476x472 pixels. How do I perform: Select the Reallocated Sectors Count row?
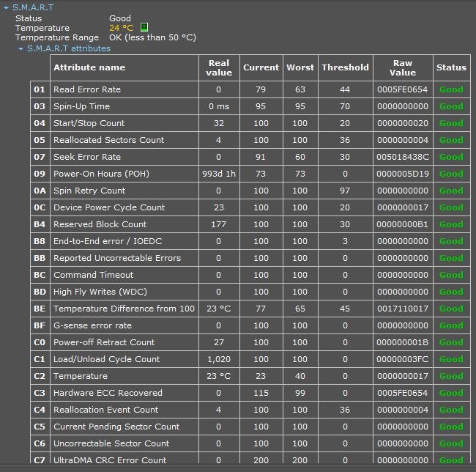108,140
